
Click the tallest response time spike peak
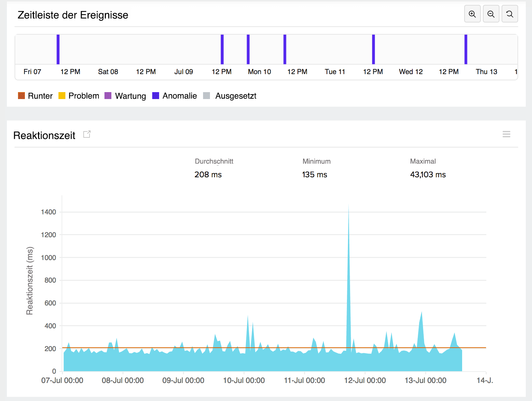click(x=348, y=208)
